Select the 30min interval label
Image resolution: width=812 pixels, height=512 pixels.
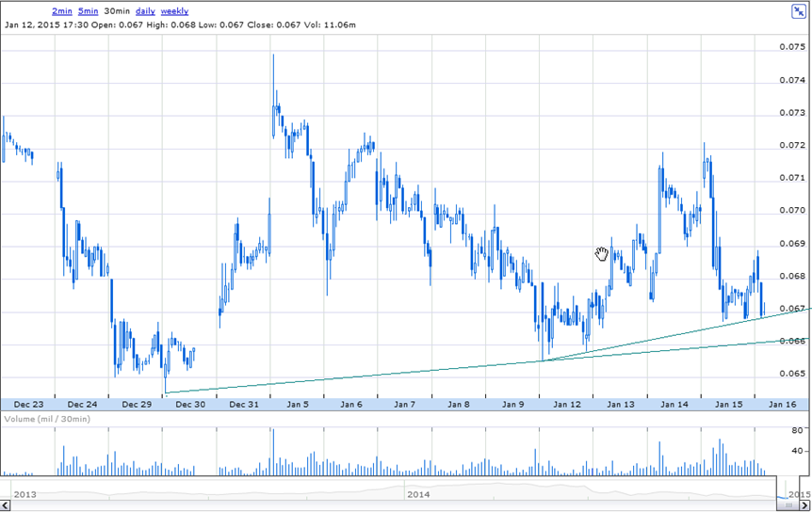(x=117, y=11)
